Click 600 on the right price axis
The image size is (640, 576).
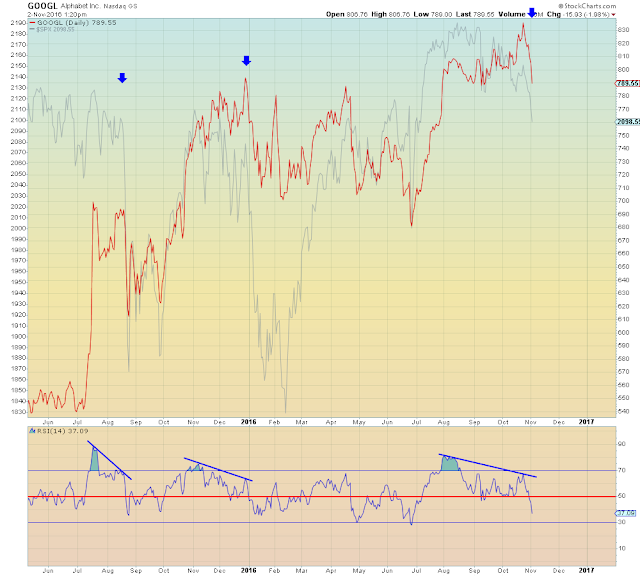(623, 332)
